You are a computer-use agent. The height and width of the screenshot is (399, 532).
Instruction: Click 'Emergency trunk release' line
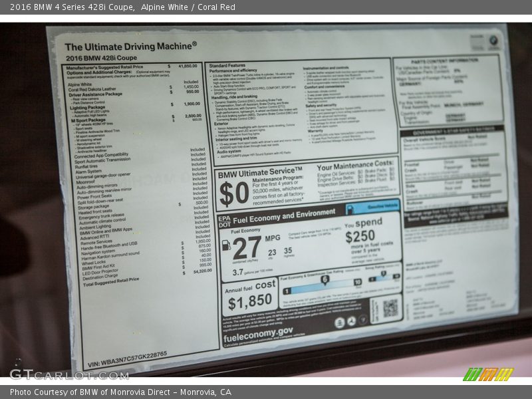(x=102, y=216)
